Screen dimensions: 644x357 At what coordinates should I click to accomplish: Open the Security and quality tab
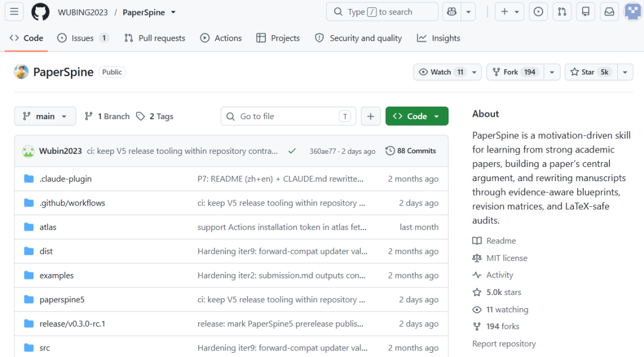pyautogui.click(x=358, y=38)
